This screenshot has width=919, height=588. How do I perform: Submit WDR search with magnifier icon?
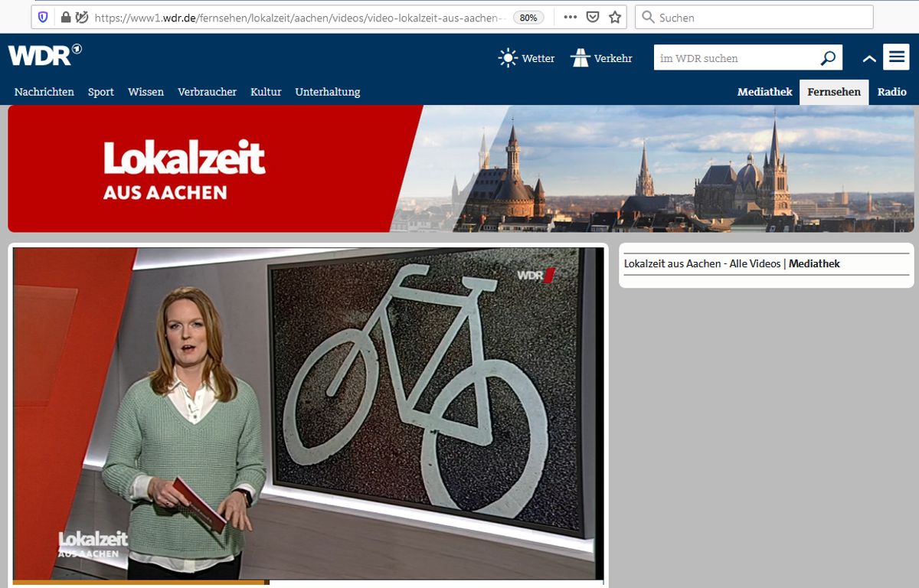click(x=828, y=57)
